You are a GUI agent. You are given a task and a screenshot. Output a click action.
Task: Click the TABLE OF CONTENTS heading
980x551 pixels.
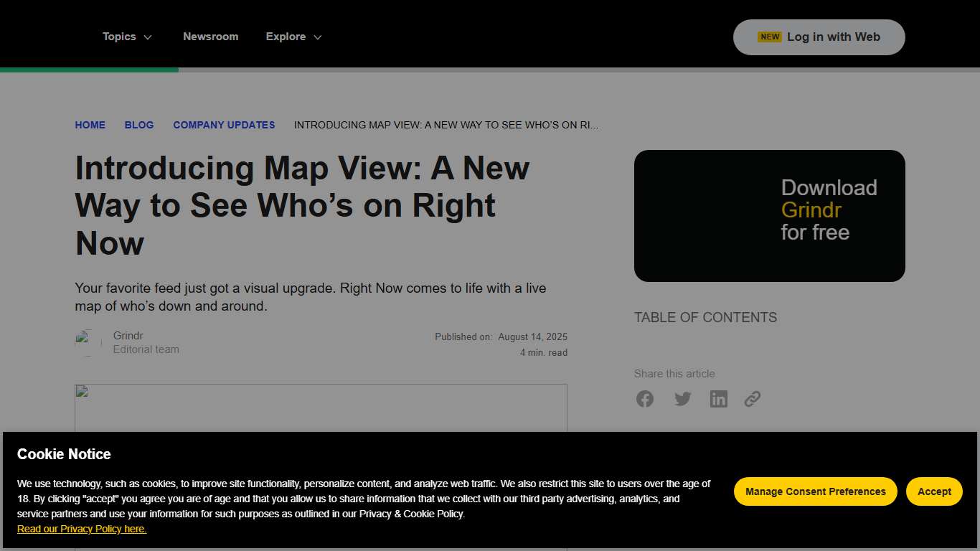[x=705, y=317]
